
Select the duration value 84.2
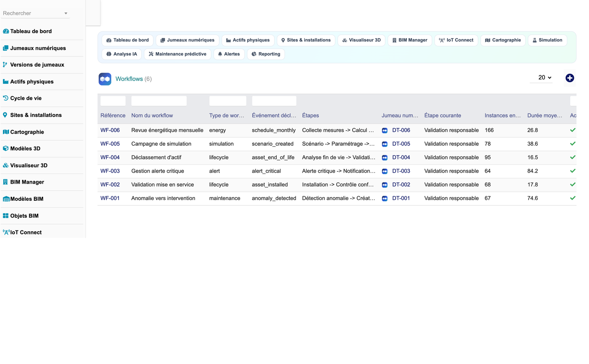coord(533,171)
